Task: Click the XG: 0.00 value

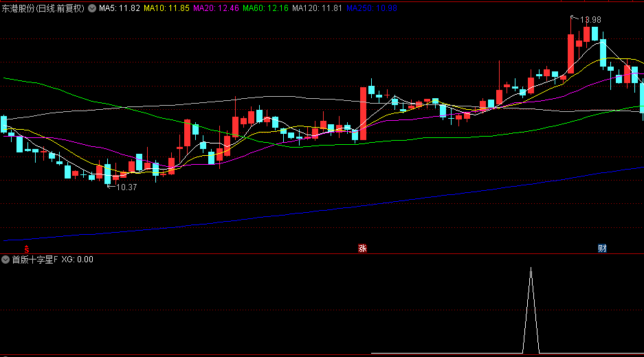Action: click(x=77, y=260)
